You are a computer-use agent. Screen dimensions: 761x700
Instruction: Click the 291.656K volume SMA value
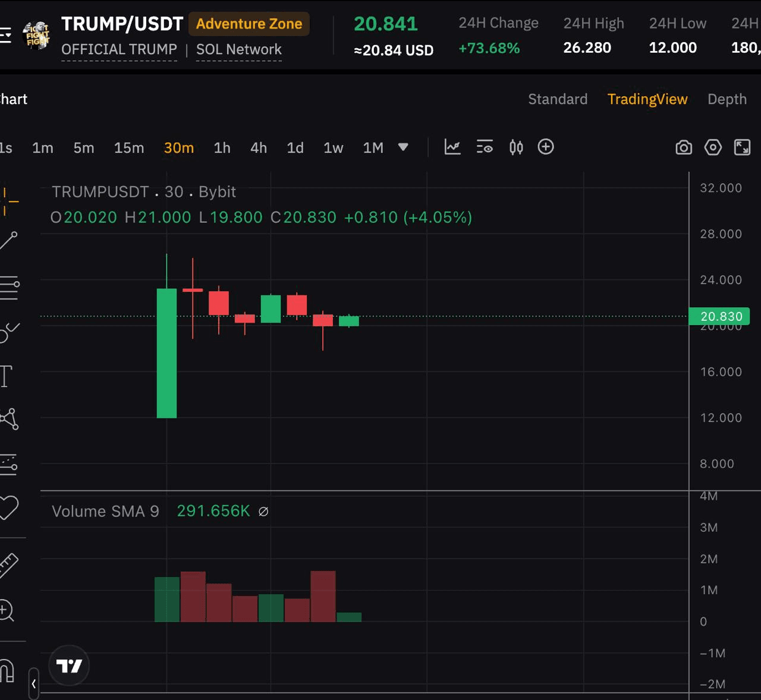coord(213,511)
